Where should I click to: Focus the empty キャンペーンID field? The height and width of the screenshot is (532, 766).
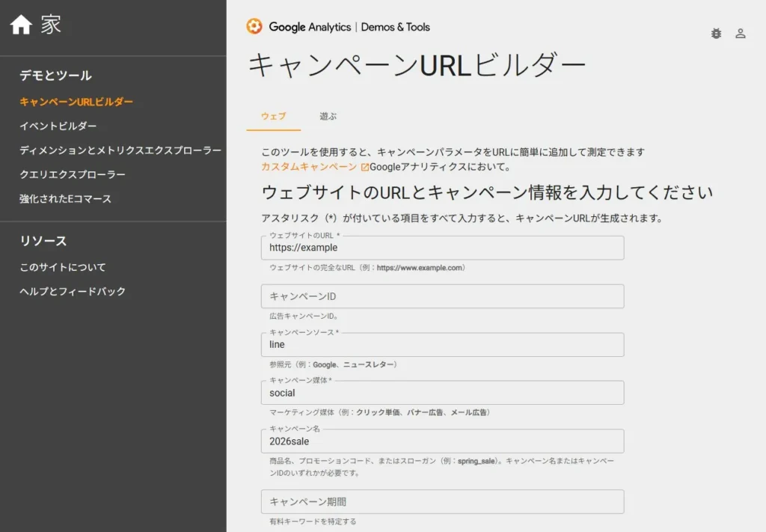tap(442, 296)
